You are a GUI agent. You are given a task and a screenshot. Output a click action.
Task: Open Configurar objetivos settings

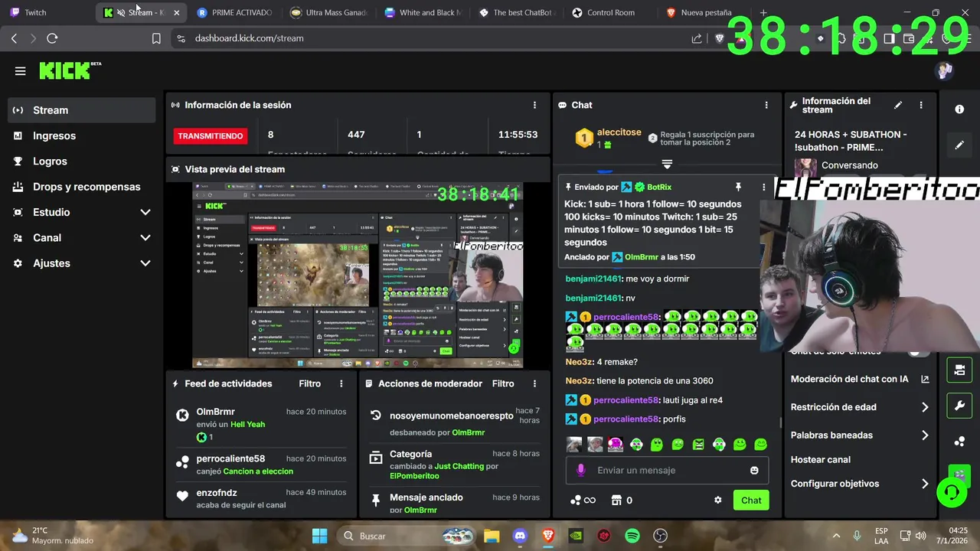click(860, 484)
